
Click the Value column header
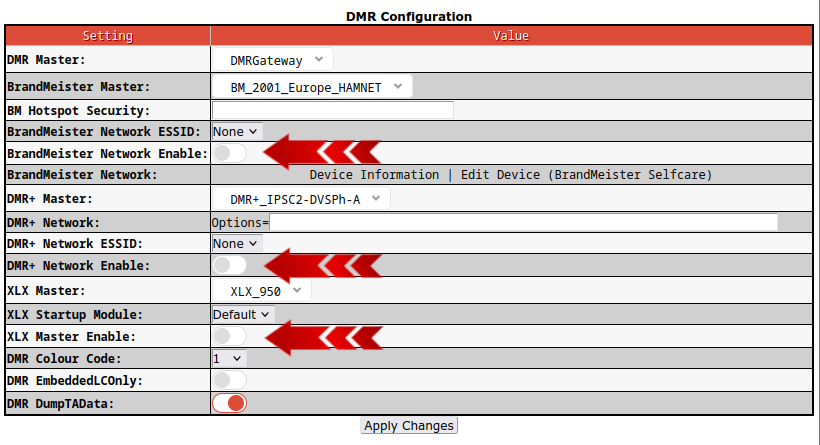511,35
